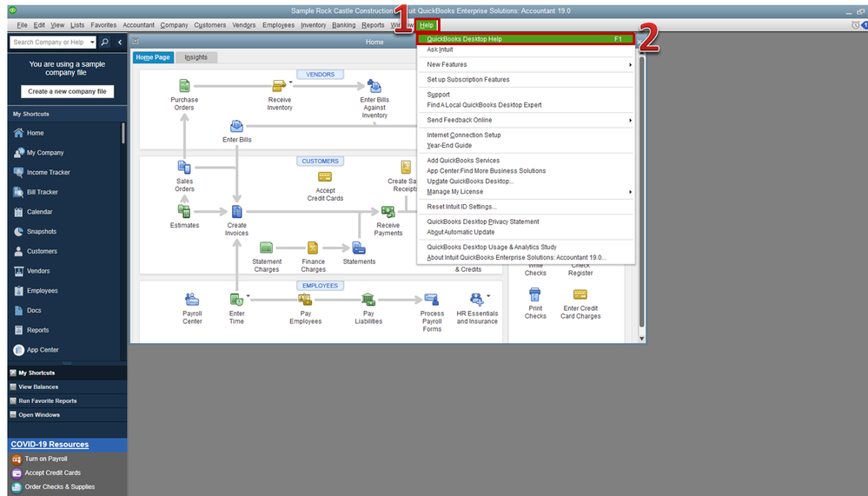
Task: Go to Home in My Shortcuts
Action: tap(36, 133)
